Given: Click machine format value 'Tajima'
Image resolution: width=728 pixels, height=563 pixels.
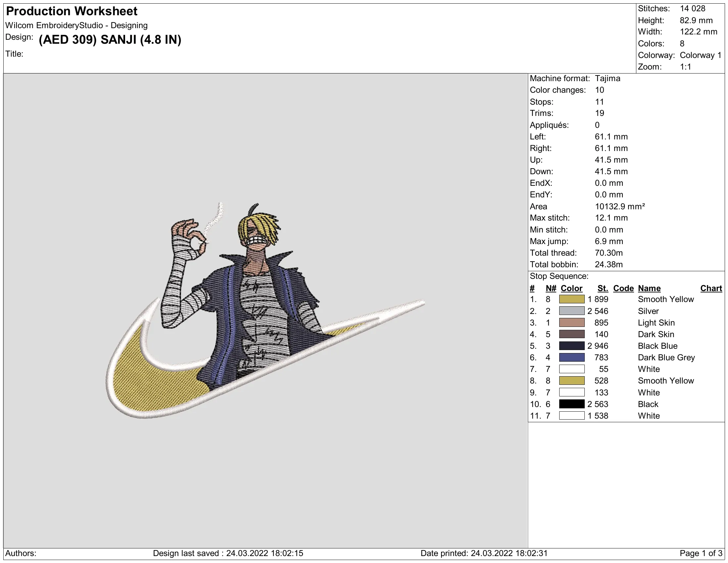Looking at the screenshot, I should pos(608,79).
